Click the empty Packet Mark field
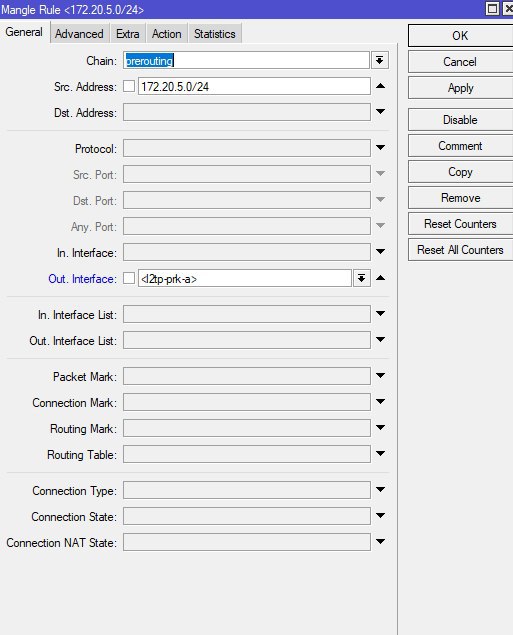513x635 pixels. (247, 376)
